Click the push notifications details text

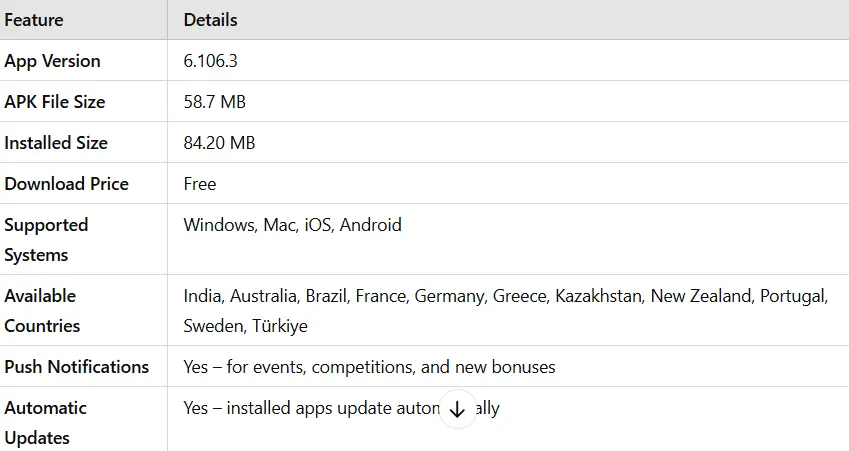[369, 367]
